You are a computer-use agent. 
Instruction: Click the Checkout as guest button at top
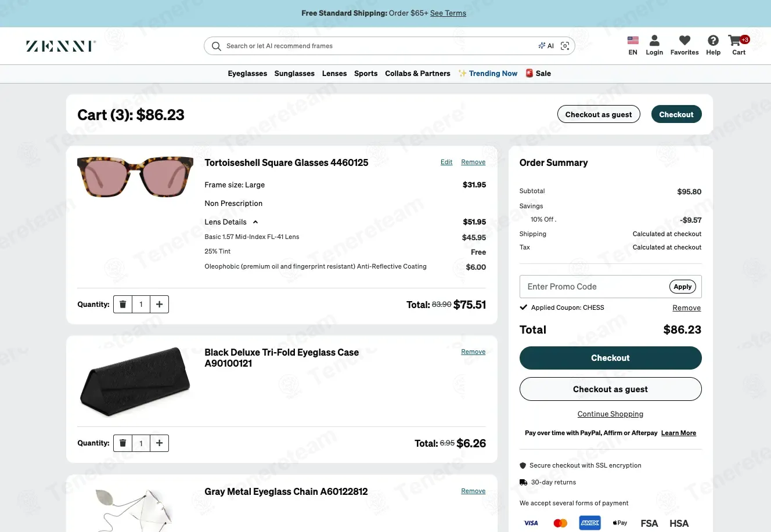(x=599, y=114)
